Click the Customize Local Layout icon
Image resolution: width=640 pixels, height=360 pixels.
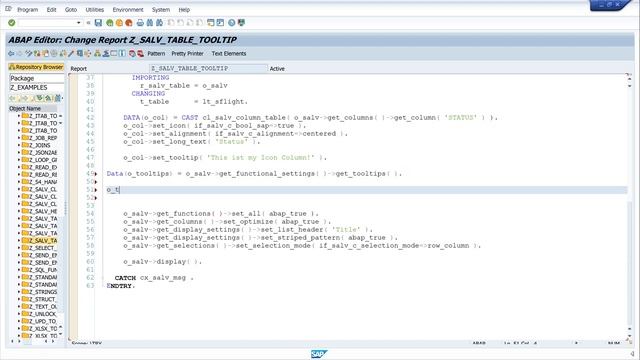241,23
